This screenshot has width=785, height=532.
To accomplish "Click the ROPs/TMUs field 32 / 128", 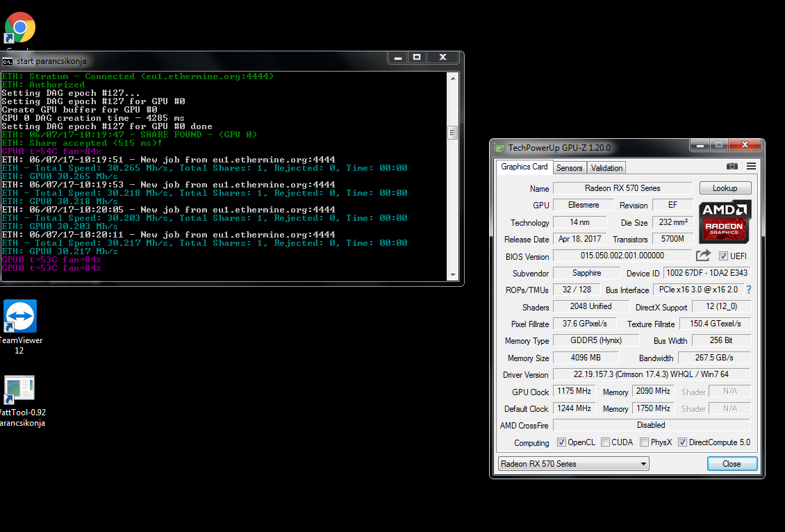I will coord(576,290).
